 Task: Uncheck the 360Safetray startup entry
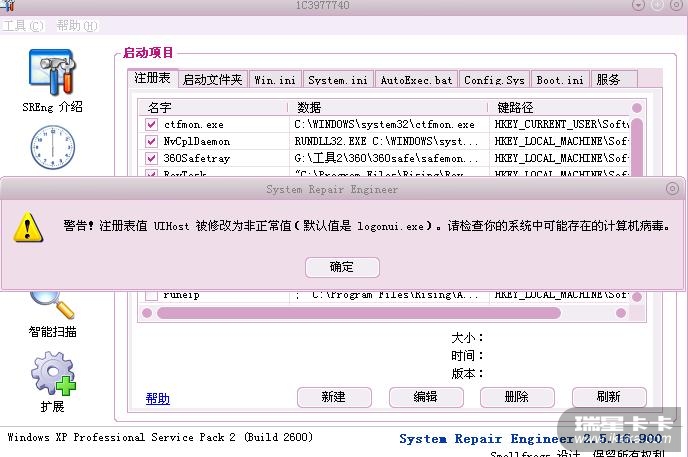pyautogui.click(x=151, y=158)
